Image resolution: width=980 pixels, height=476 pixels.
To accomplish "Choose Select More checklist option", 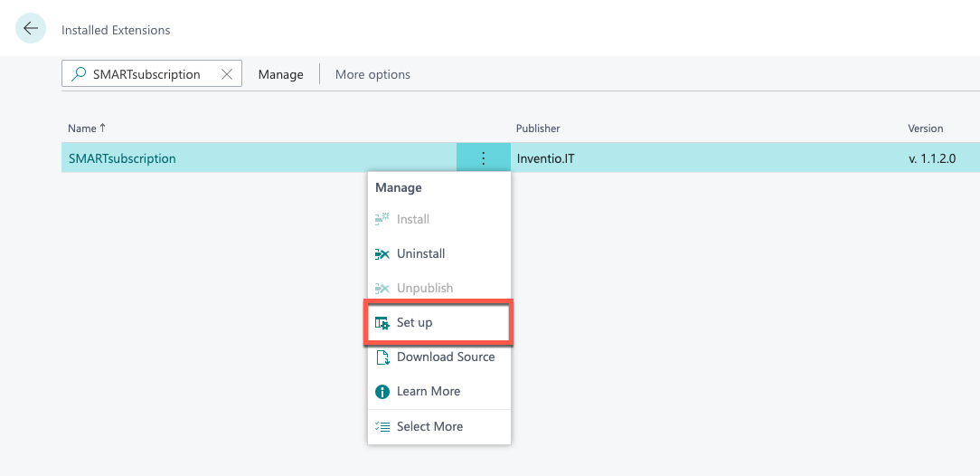I will pyautogui.click(x=429, y=426).
